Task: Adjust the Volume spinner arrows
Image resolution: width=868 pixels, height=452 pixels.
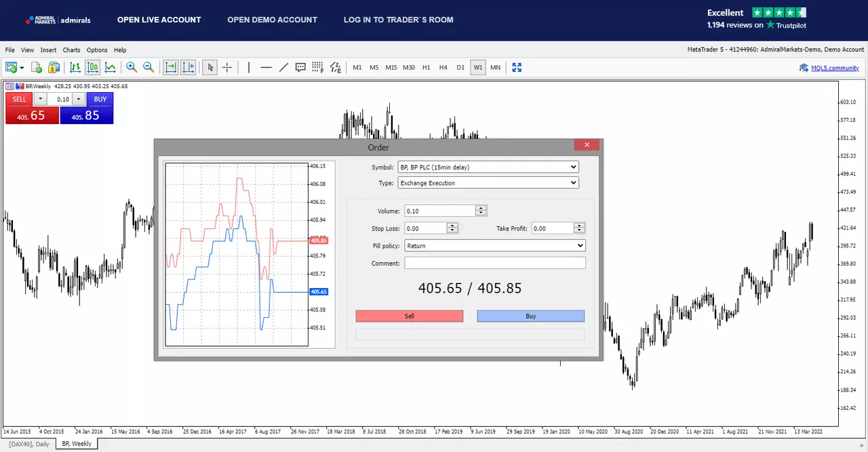Action: tap(481, 211)
